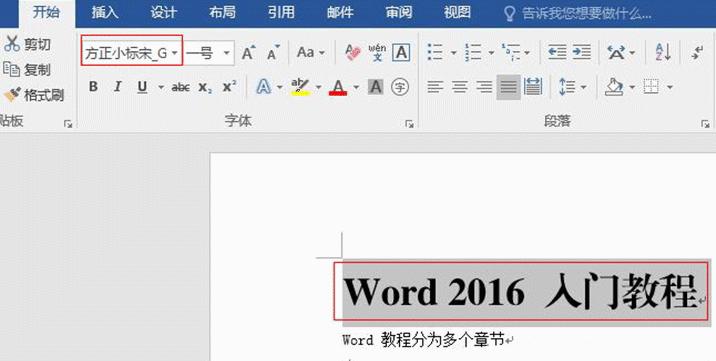Apply red font color
This screenshot has height=361, width=716.
[338, 87]
